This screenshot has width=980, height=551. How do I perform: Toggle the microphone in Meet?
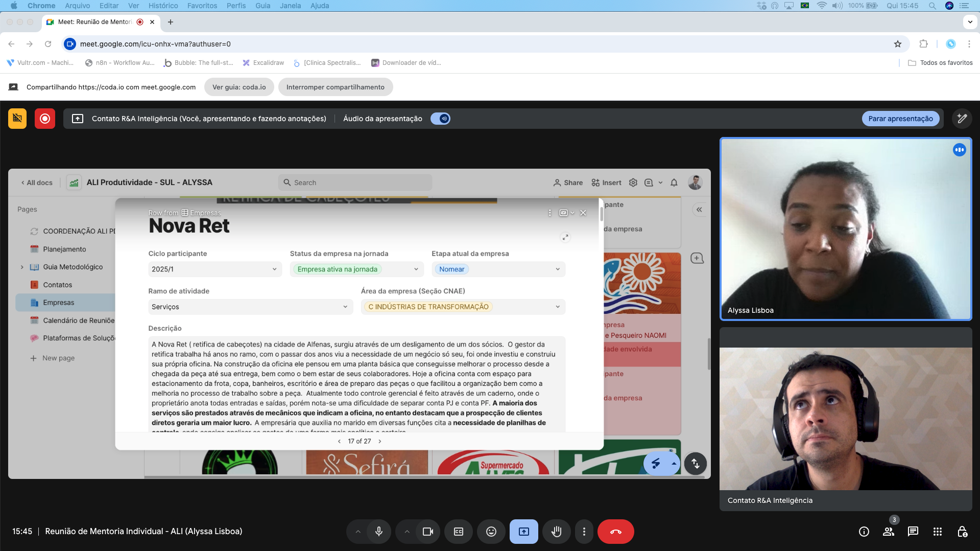[x=379, y=532]
